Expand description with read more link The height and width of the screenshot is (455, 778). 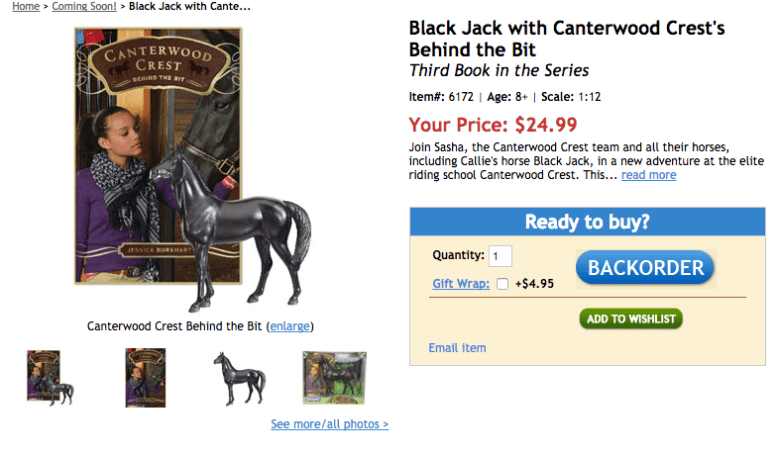[x=648, y=175]
